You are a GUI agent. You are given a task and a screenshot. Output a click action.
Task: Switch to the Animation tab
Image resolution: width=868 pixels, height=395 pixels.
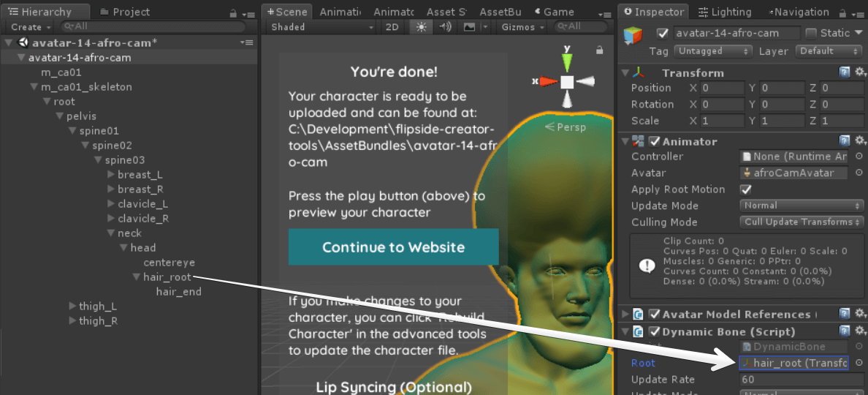click(340, 12)
